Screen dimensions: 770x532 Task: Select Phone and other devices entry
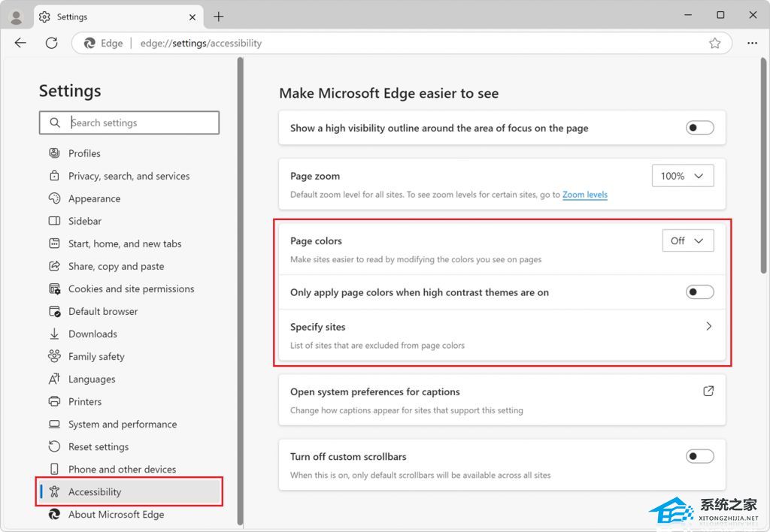pos(123,470)
